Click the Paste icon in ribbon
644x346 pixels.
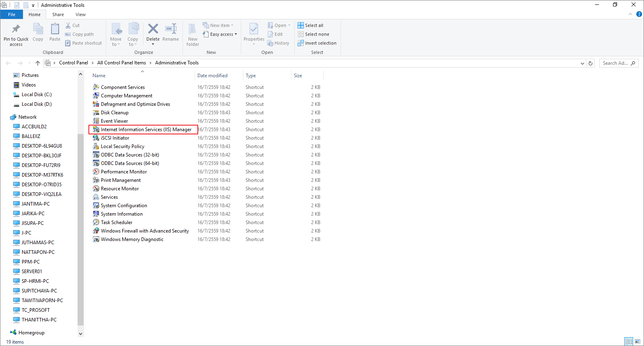(55, 29)
